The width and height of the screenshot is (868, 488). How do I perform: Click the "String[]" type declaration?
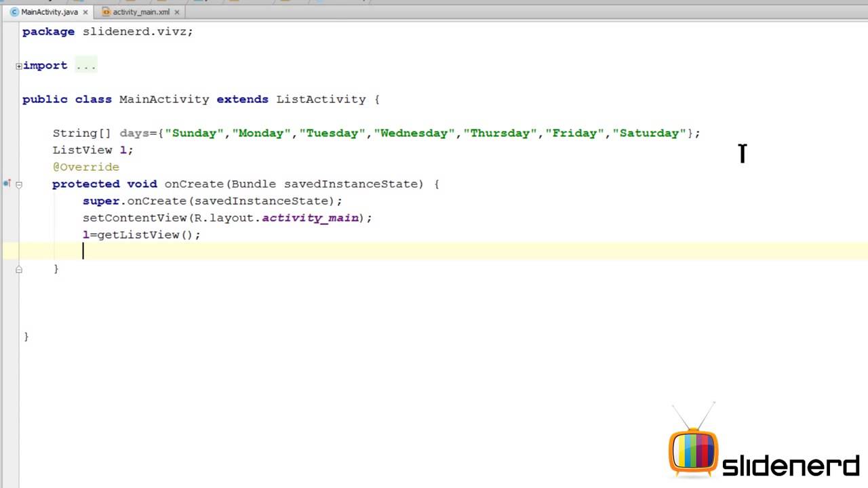point(82,134)
